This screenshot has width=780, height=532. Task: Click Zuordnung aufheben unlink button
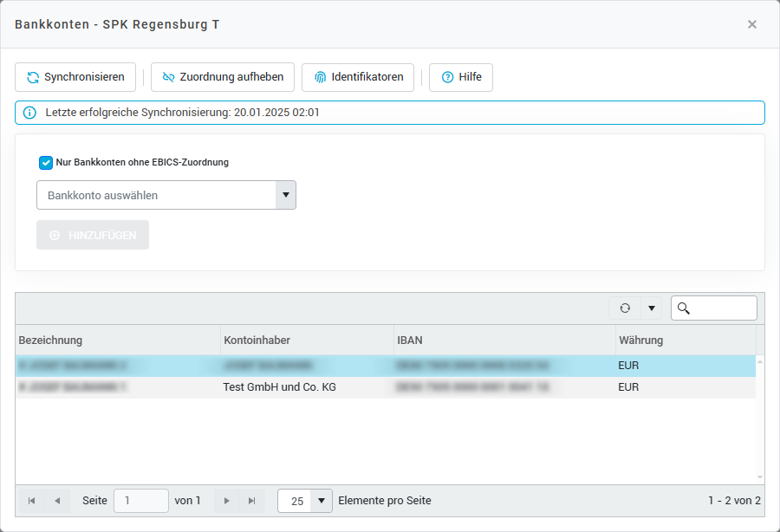pyautogui.click(x=223, y=77)
